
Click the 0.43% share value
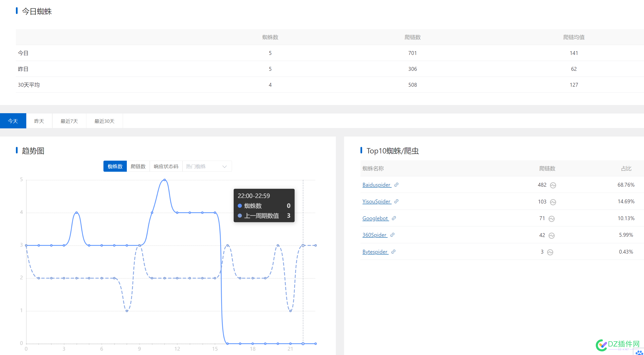pyautogui.click(x=626, y=252)
